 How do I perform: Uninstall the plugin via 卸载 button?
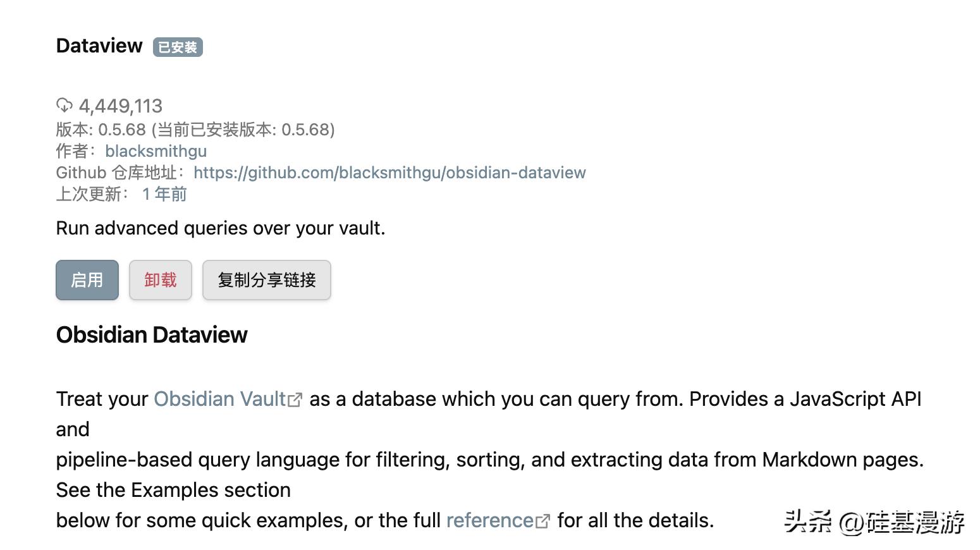pos(161,280)
